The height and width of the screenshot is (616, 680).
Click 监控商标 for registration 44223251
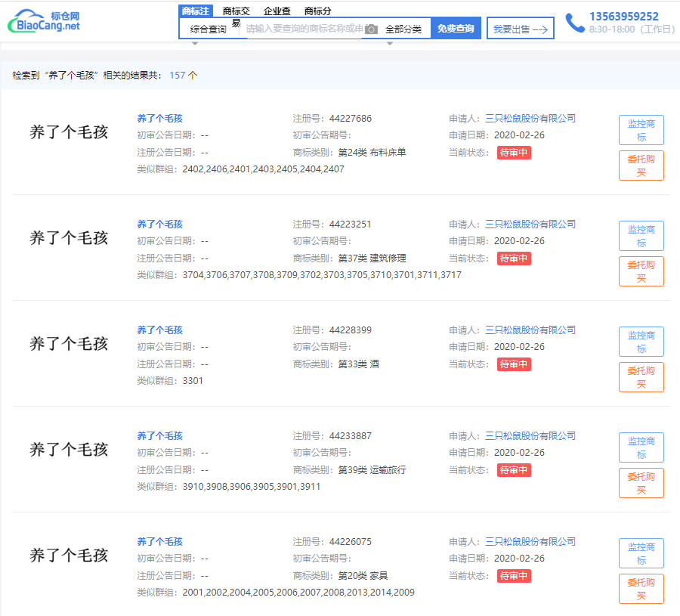click(641, 236)
